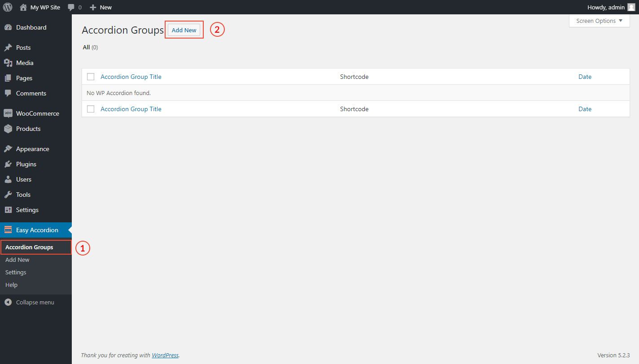Open the WordPress link in footer
Screen dimensions: 639x364
pos(165,355)
